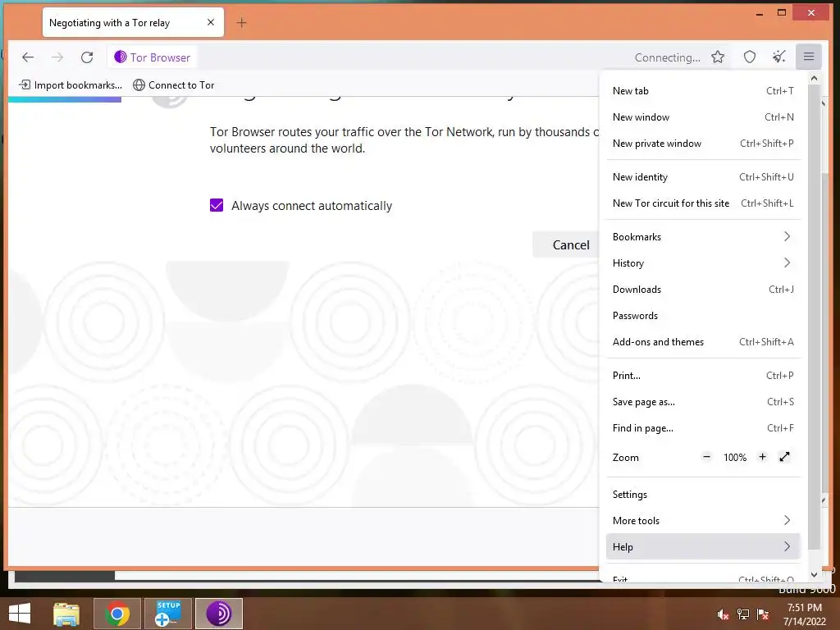Click the Tor Browser taskbar icon
Image resolution: width=840 pixels, height=630 pixels.
pos(219,614)
